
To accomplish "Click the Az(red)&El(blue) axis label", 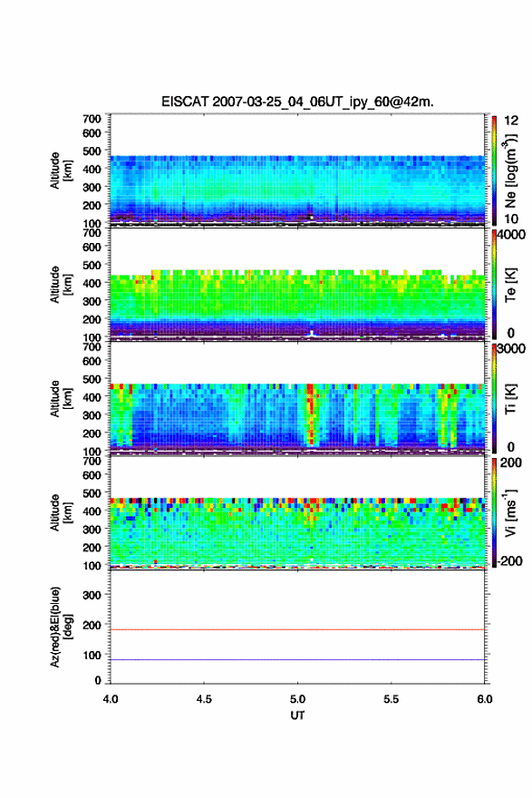I will pyautogui.click(x=61, y=627).
